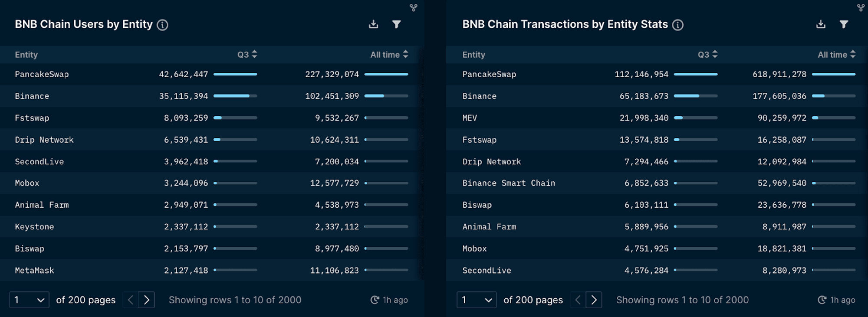Select Drip Network row in Transactions table
Screen dimensions: 868x317
coord(657,161)
